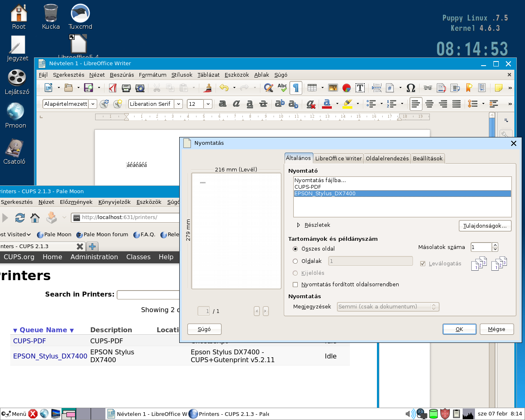Enable Nyomtatás fordított oldalsorrendben checkbox
The image size is (525, 420).
tap(295, 285)
